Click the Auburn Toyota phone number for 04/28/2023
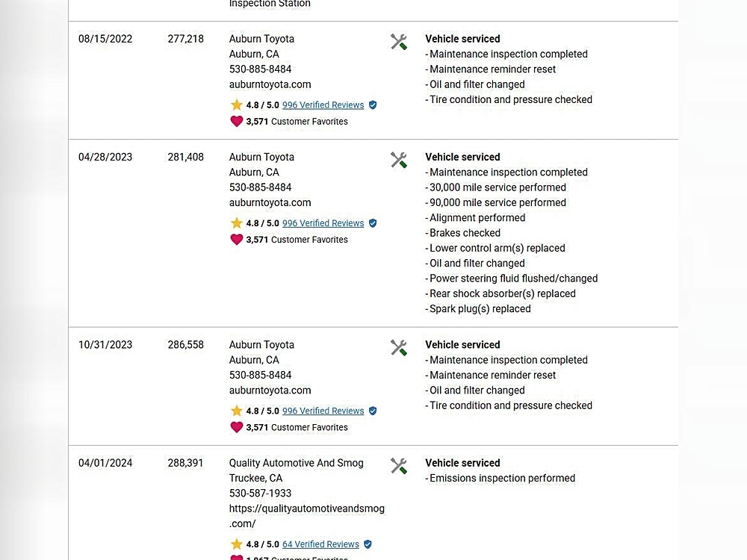The image size is (747, 560). pos(260,187)
